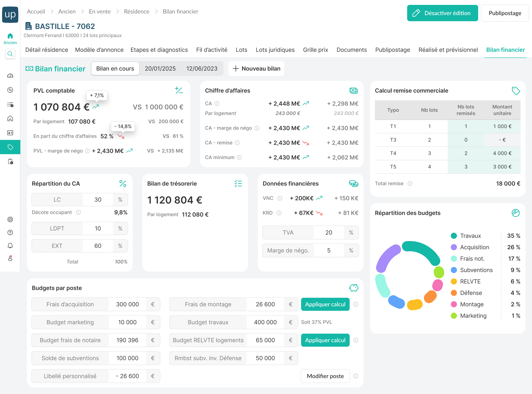Go to Résidence breadcrumb link
Screen dimensions: 532x394
[x=136, y=11]
